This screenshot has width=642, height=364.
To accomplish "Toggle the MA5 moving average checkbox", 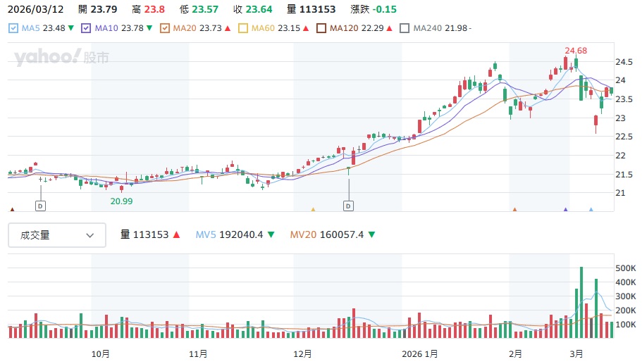I will click(x=13, y=28).
